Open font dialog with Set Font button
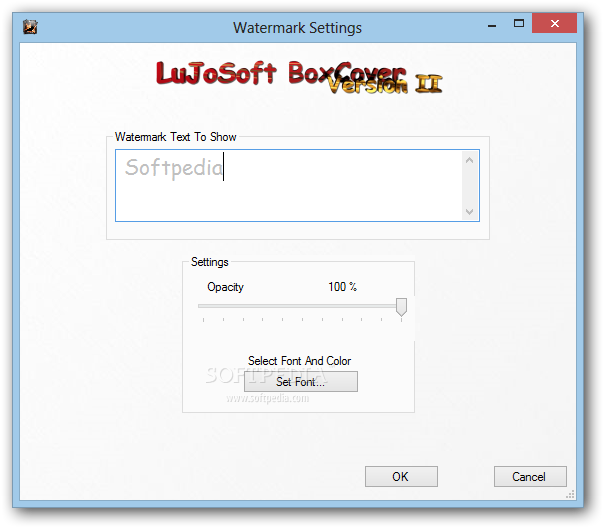 click(301, 382)
